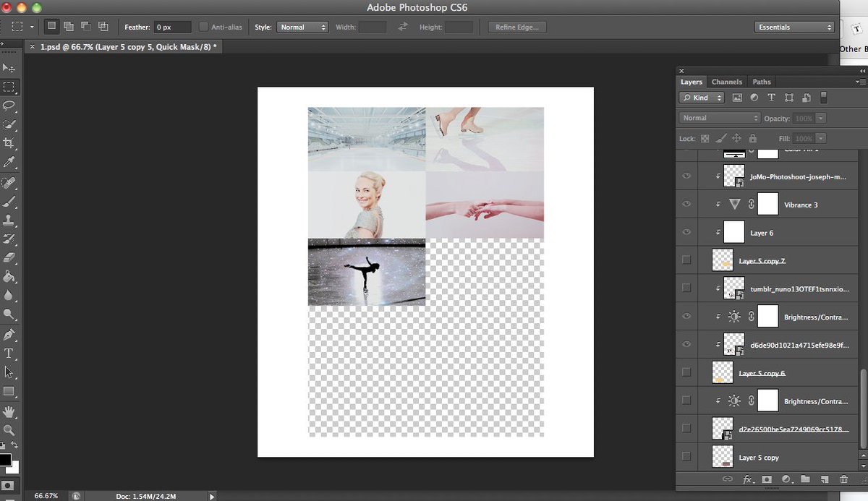Click Create new layer icon
The height and width of the screenshot is (501, 868).
pyautogui.click(x=824, y=479)
